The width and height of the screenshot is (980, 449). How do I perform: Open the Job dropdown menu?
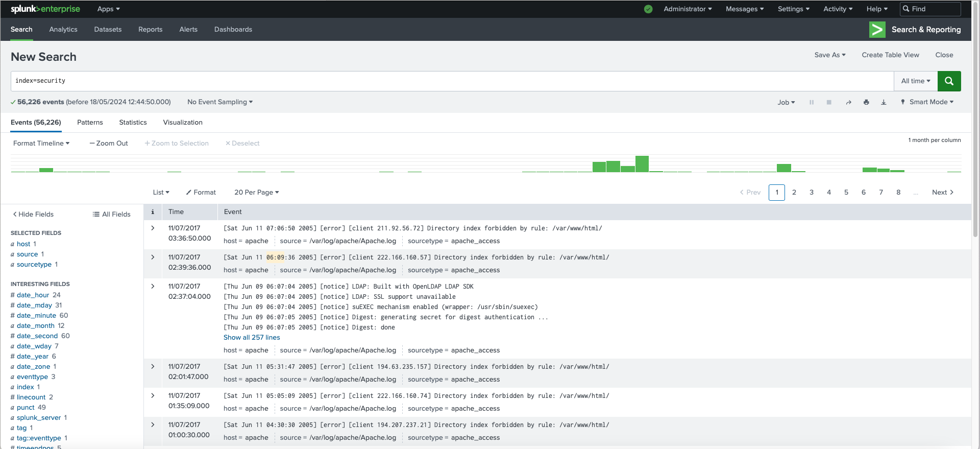click(x=786, y=102)
